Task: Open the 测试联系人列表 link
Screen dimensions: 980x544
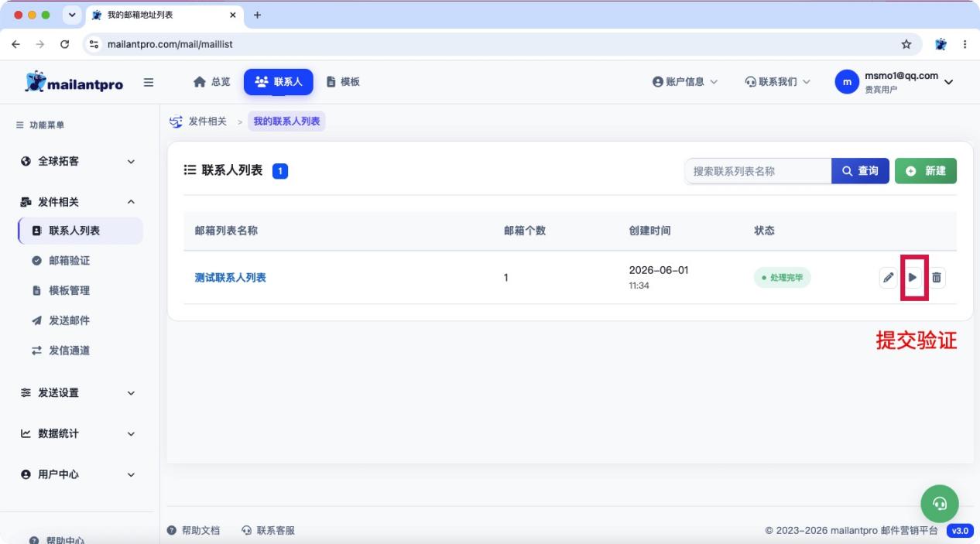Action: (230, 277)
